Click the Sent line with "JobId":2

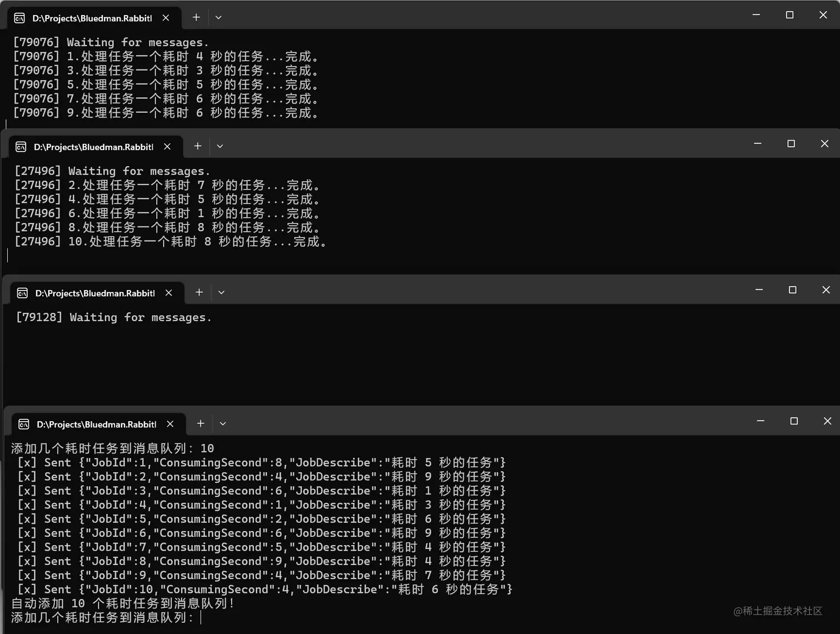262,477
